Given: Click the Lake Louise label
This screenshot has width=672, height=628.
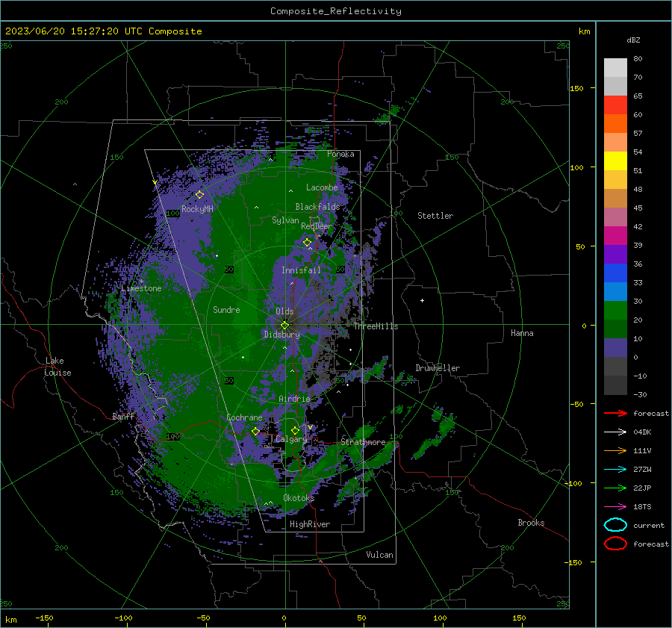Looking at the screenshot, I should pos(57,367).
